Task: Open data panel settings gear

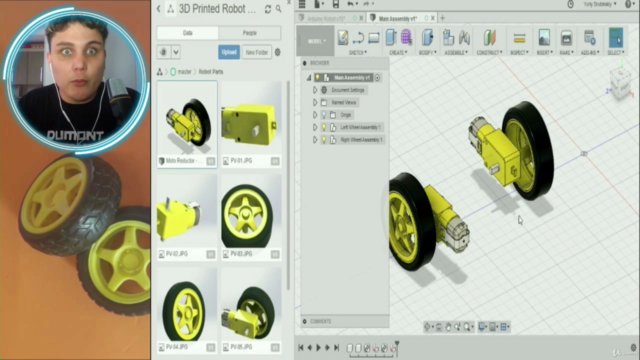Action: pyautogui.click(x=278, y=52)
